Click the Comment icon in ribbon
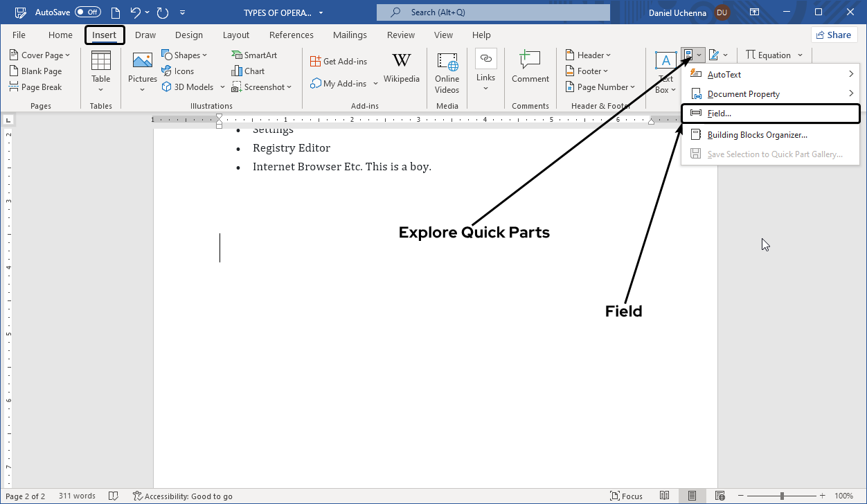Screen dimensions: 867x504 530,62
